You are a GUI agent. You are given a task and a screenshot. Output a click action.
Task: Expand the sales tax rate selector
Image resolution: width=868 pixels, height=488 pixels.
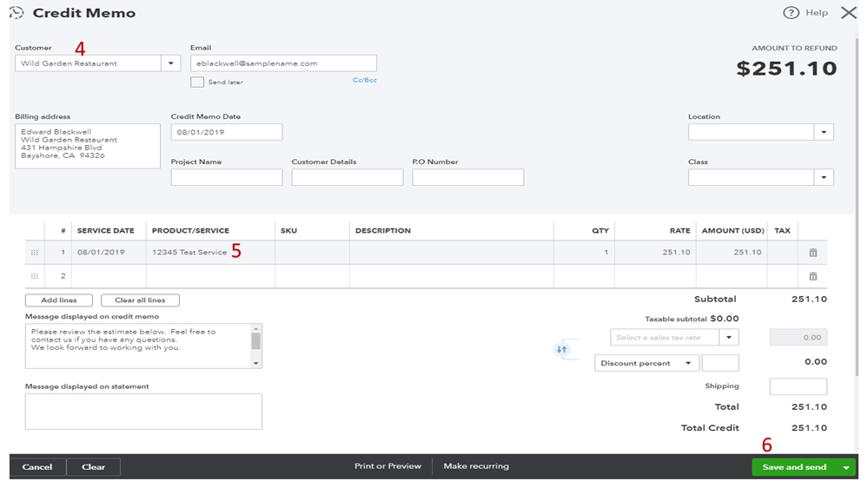point(730,337)
